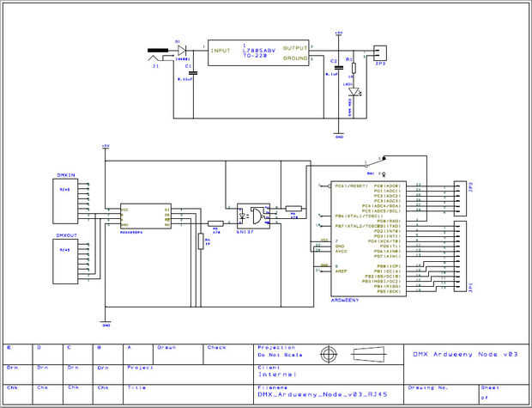Click the regulator GROUND pin label
532x408 pixels.
pyautogui.click(x=295, y=58)
